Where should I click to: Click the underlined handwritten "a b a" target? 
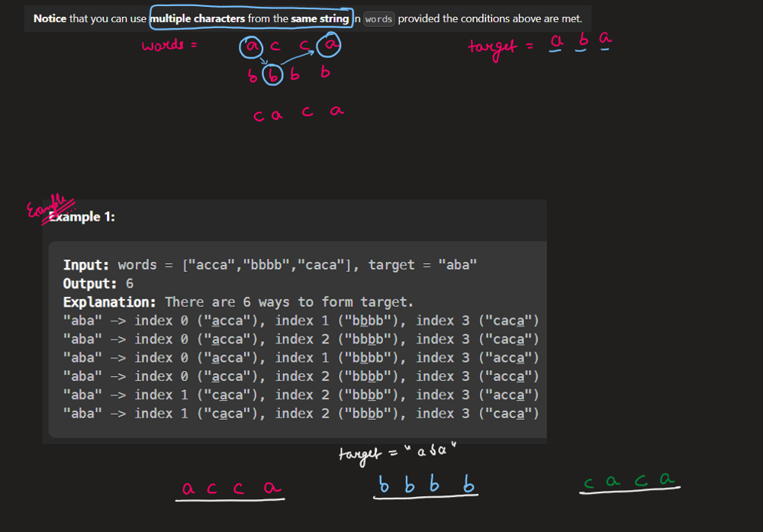pyautogui.click(x=581, y=41)
